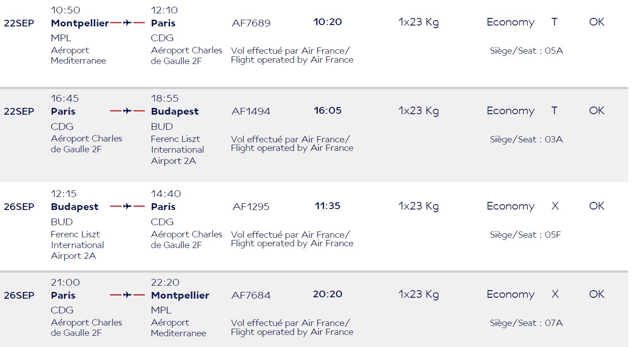Click the 10:50 Montpellier departure time
This screenshot has height=347, width=644.
coord(66,10)
